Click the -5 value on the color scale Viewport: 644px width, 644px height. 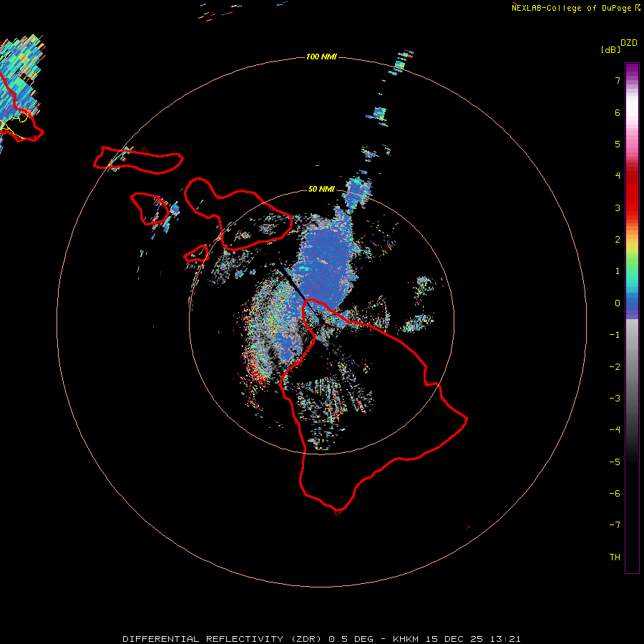pyautogui.click(x=615, y=462)
